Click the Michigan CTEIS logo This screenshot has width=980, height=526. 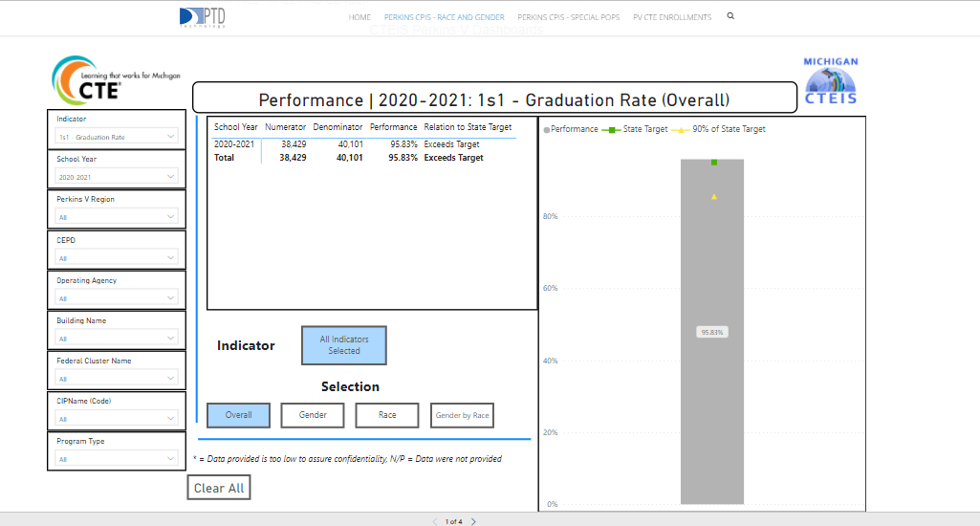pos(830,81)
